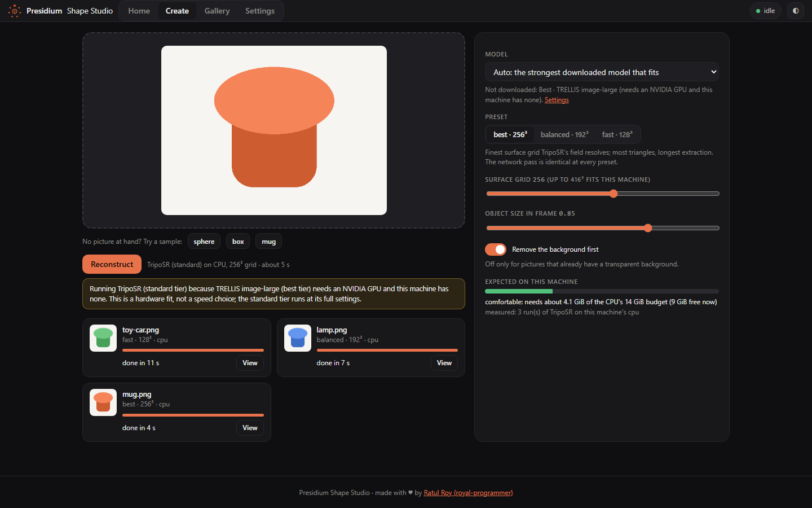Screen dimensions: 812x508
Task: Load the box sample
Action: point(238,242)
